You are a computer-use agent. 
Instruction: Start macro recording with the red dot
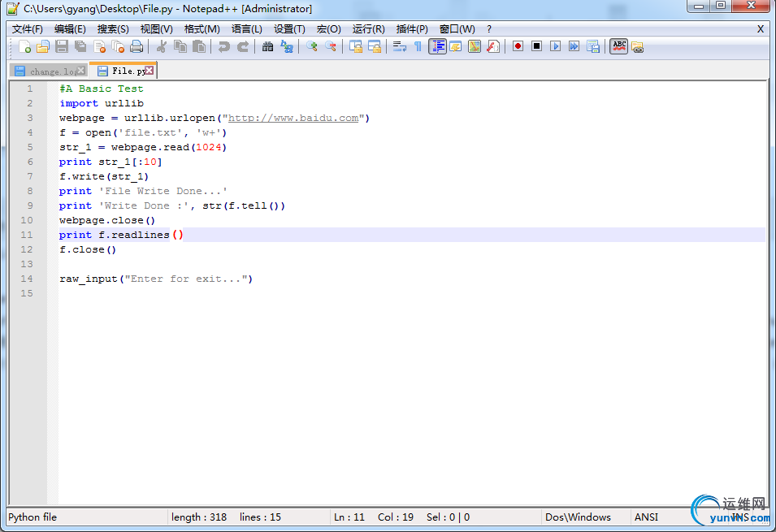(x=518, y=46)
